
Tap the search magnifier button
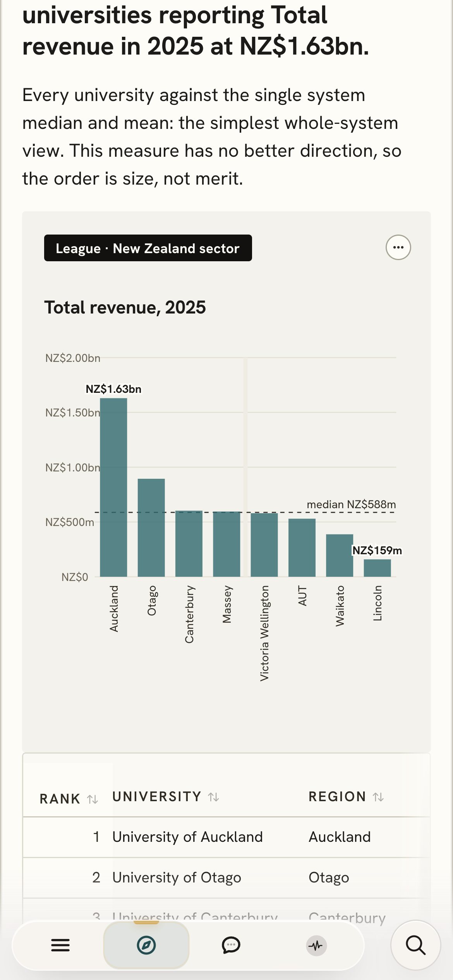coord(415,945)
